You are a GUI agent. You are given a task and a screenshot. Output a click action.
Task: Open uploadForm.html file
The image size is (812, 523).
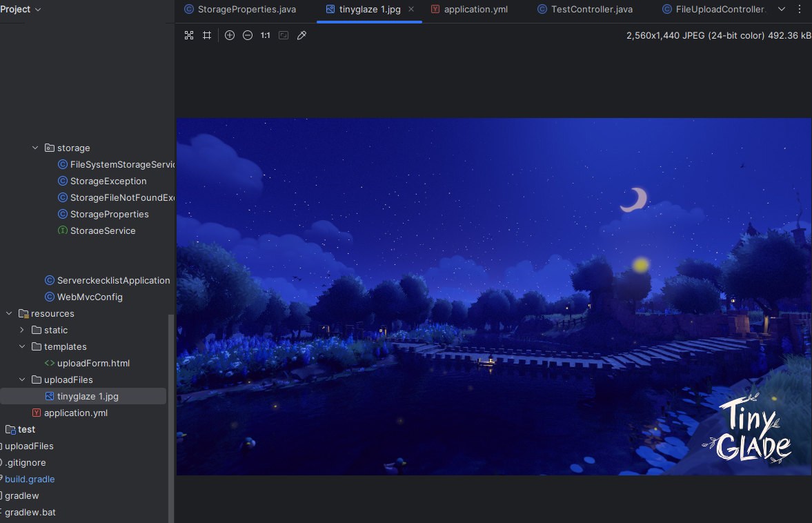click(93, 364)
